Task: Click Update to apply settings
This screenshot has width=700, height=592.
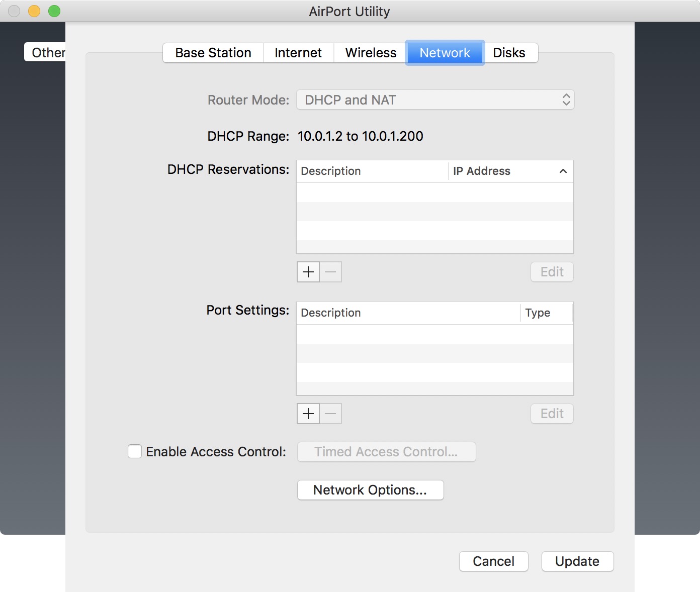Action: pos(577,561)
